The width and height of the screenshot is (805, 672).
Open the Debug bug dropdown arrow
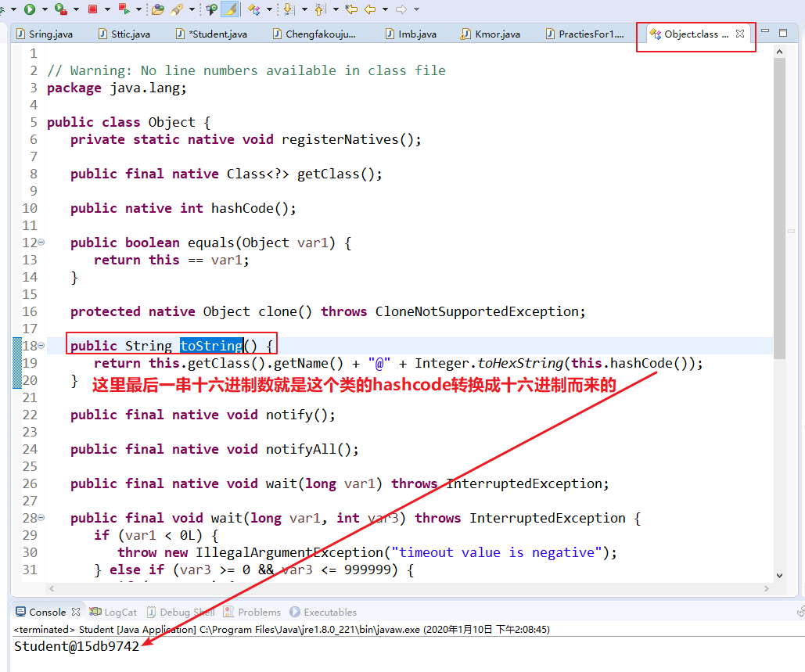[x=13, y=9]
